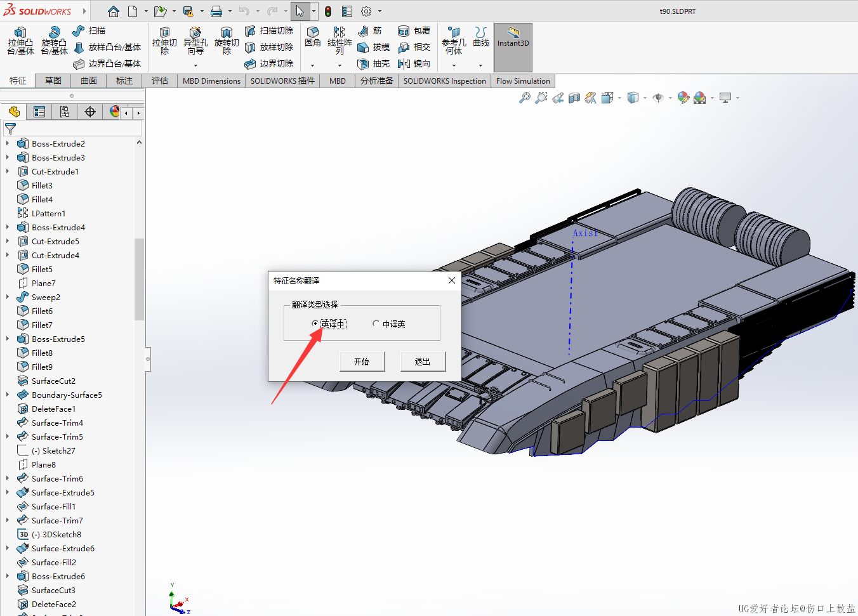Choose the 拔模 draft tool

[x=374, y=47]
